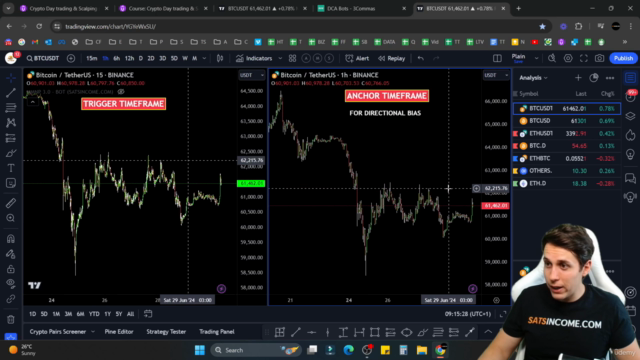This screenshot has width=640, height=360.
Task: Set date range to All
Action: [130, 314]
